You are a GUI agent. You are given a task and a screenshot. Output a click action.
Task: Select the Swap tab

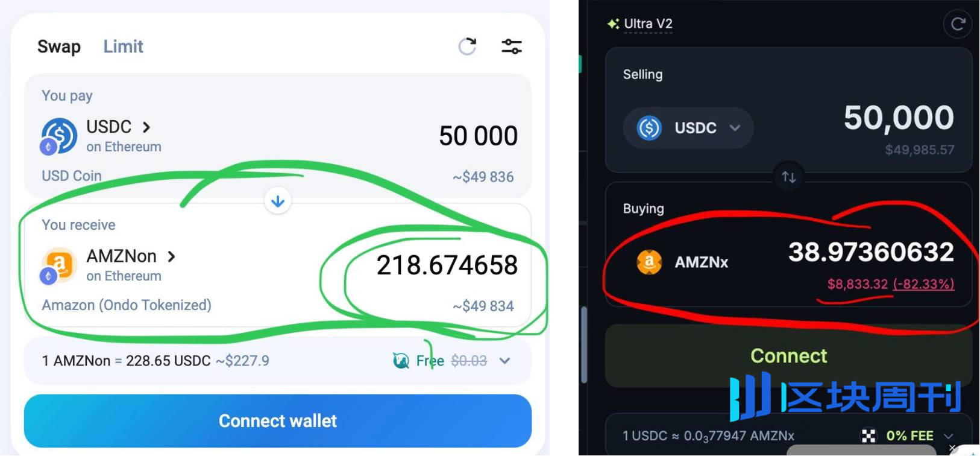click(x=58, y=46)
